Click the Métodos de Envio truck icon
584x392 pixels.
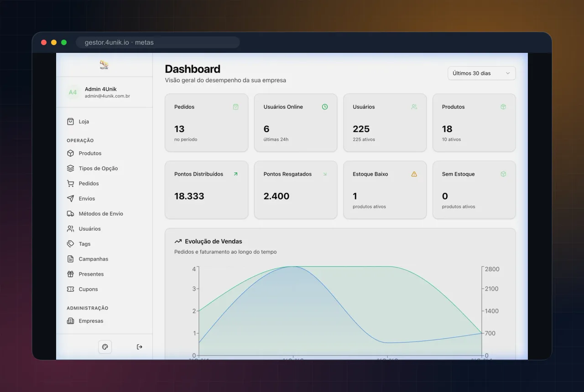tap(70, 214)
